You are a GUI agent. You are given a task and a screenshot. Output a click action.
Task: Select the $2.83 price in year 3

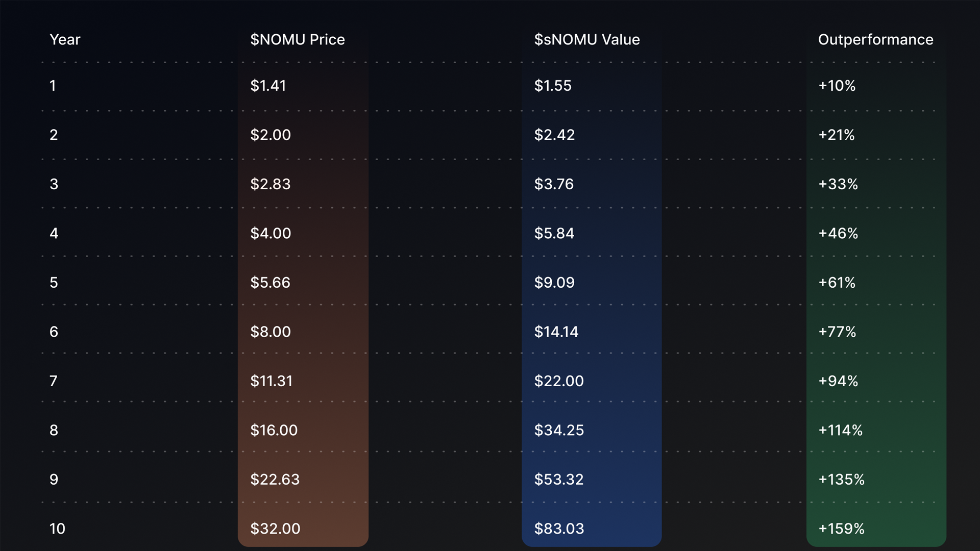click(270, 184)
